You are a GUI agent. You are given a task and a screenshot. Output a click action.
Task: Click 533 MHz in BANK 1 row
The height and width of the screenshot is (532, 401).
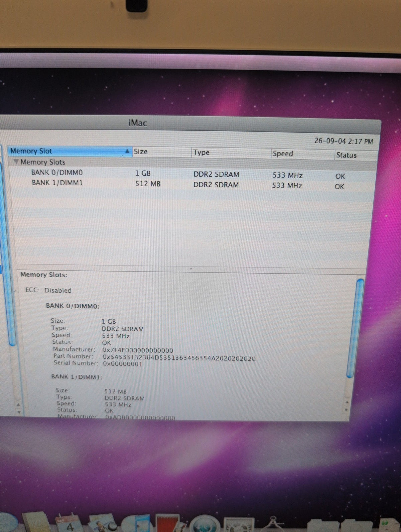tap(287, 186)
